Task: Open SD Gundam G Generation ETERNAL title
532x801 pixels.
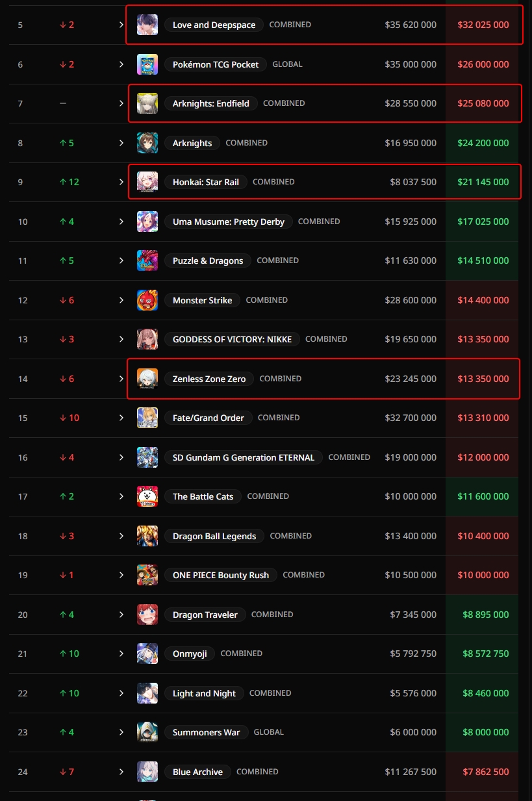Action: tap(243, 457)
